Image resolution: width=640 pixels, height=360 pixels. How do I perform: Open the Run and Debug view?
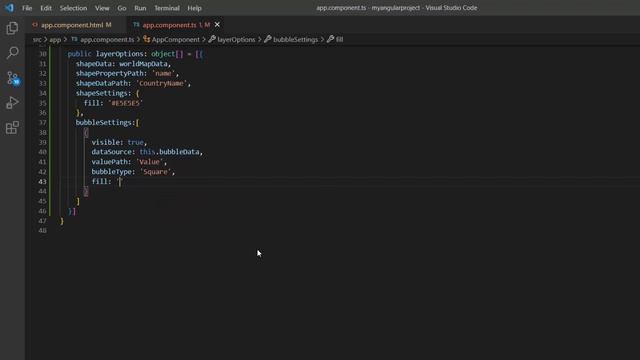pos(12,103)
